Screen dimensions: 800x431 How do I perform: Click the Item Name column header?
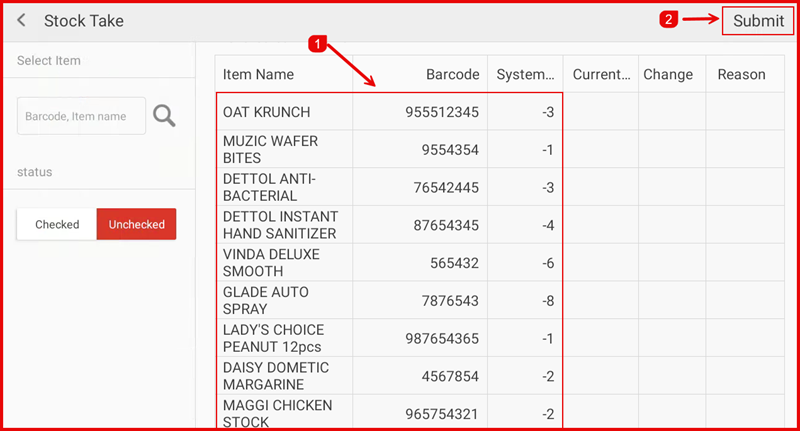[x=258, y=74]
